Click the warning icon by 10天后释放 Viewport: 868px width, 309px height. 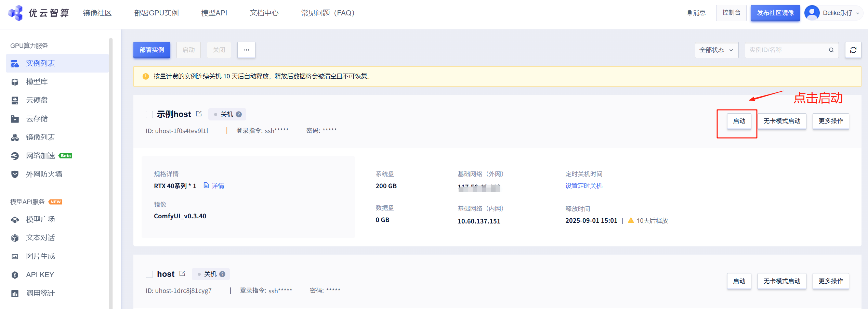point(631,220)
